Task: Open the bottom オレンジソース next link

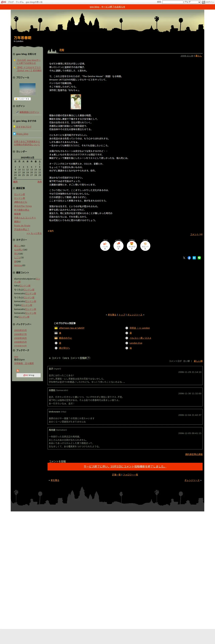Action: (x=192, y=480)
